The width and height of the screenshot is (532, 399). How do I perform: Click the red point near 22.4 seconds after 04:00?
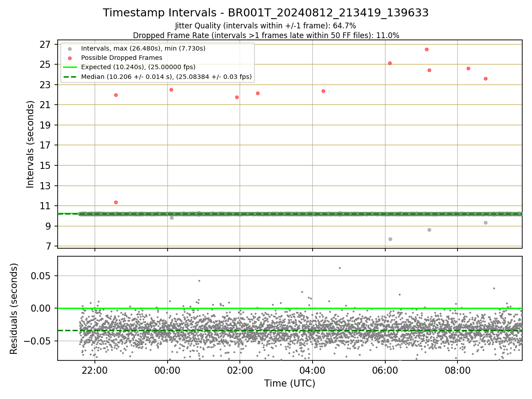click(323, 91)
